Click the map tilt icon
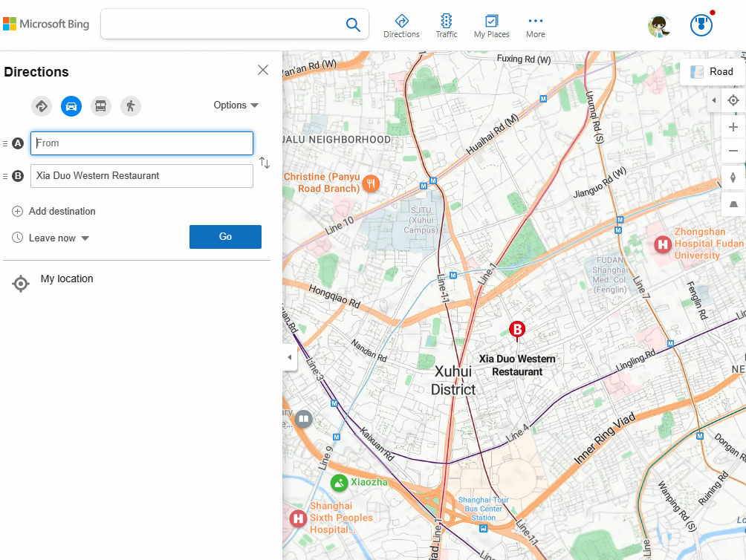This screenshot has height=560, width=746. (x=733, y=204)
